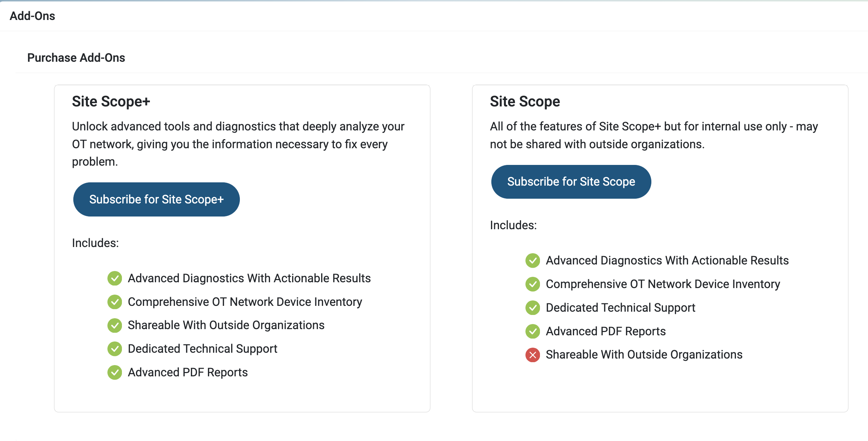Click the Site Scope card heading

click(525, 101)
